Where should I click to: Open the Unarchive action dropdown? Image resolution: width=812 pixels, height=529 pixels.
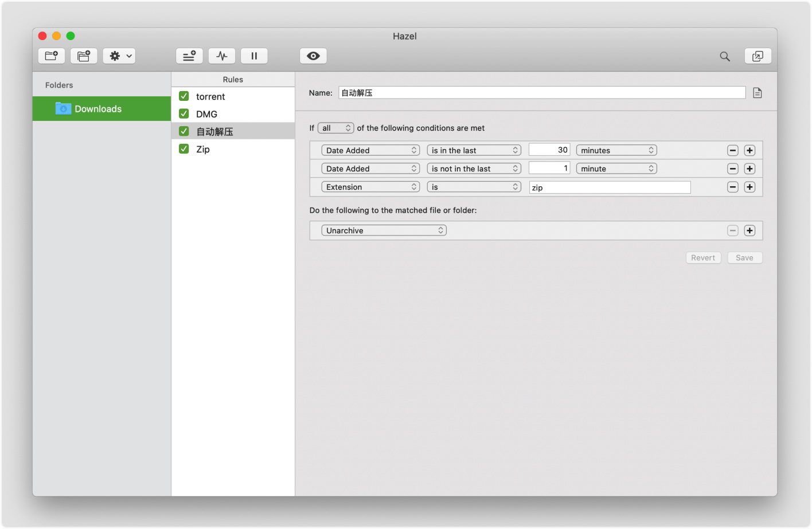point(384,230)
